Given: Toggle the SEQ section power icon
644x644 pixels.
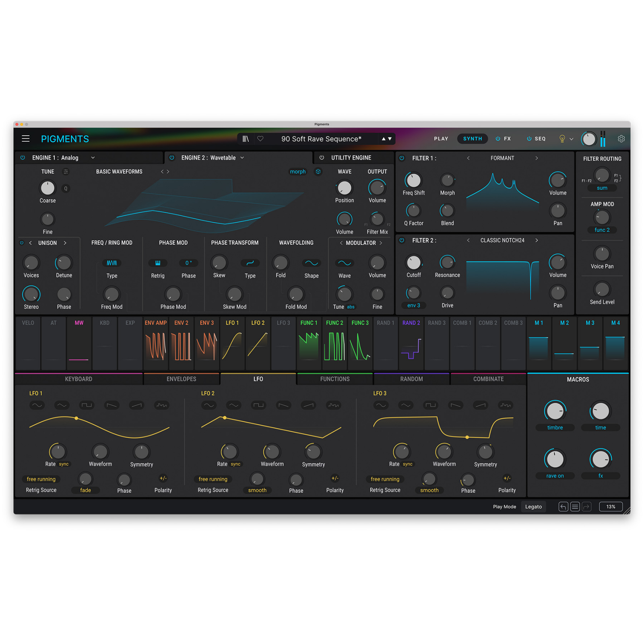Looking at the screenshot, I should click(529, 139).
